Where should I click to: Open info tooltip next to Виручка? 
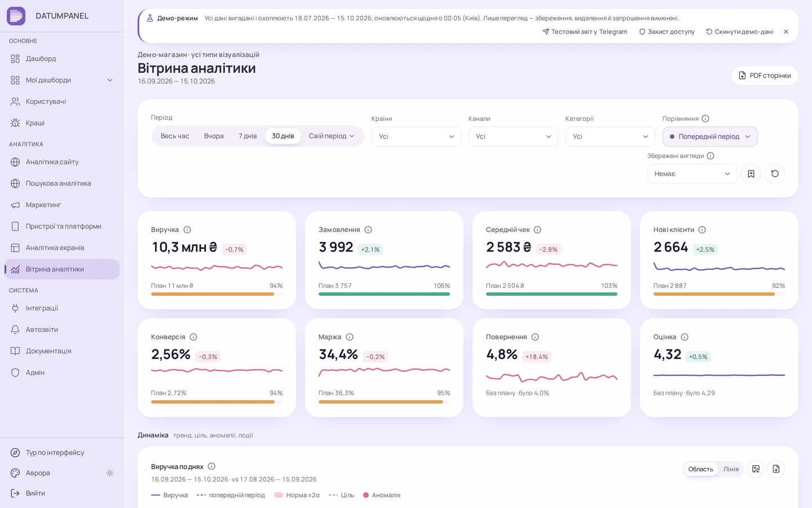(187, 230)
